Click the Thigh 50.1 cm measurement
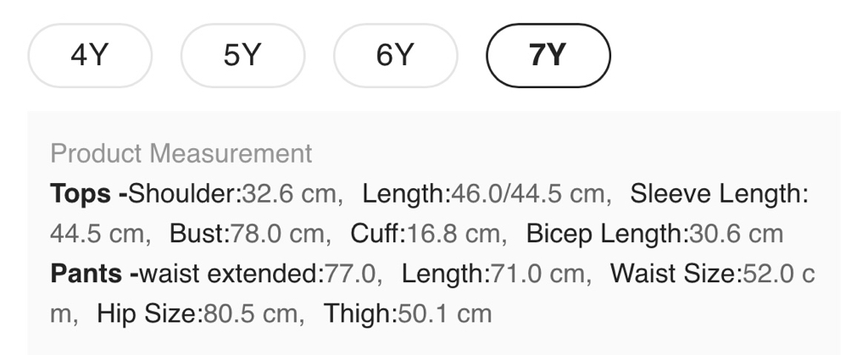The height and width of the screenshot is (355, 868). click(408, 314)
